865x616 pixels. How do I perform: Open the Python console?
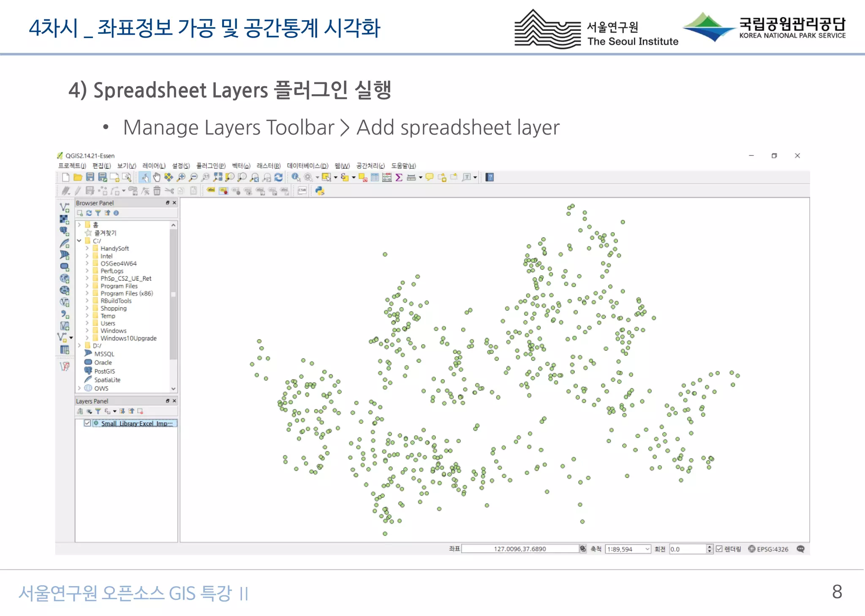click(320, 191)
